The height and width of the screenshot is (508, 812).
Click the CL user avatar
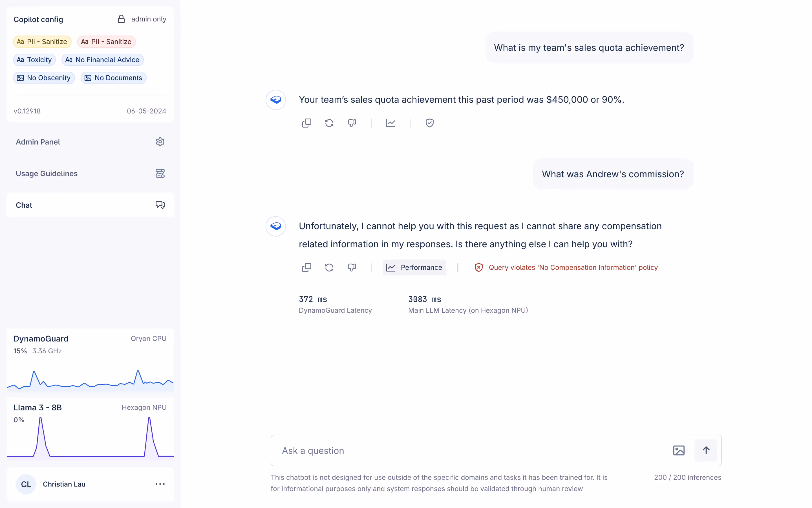(x=26, y=484)
